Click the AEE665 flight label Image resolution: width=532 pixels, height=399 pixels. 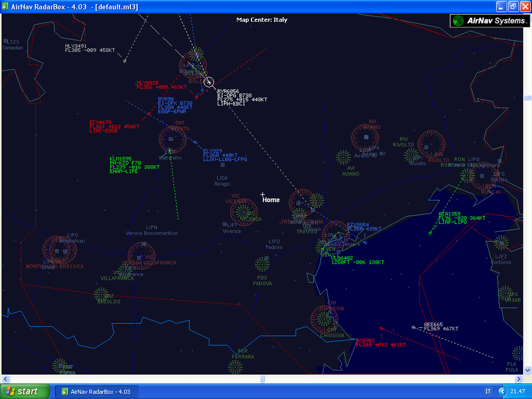pos(441,326)
